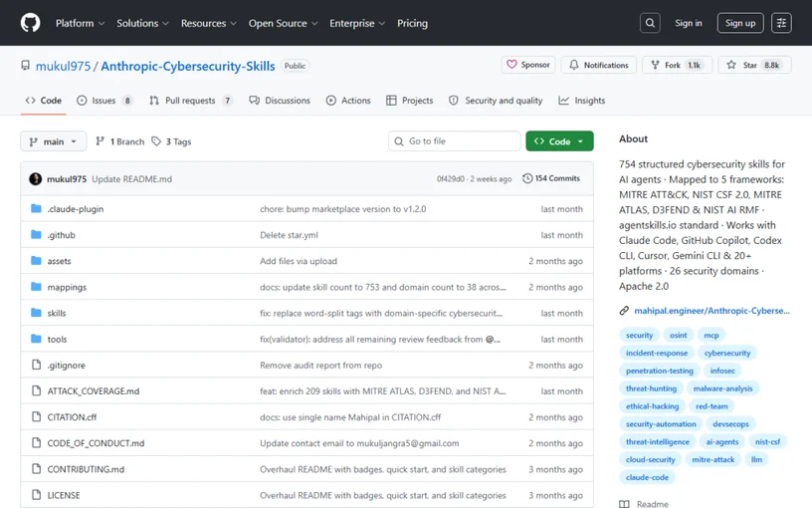Click the Sign in link
The height and width of the screenshot is (508, 812).
click(x=689, y=23)
